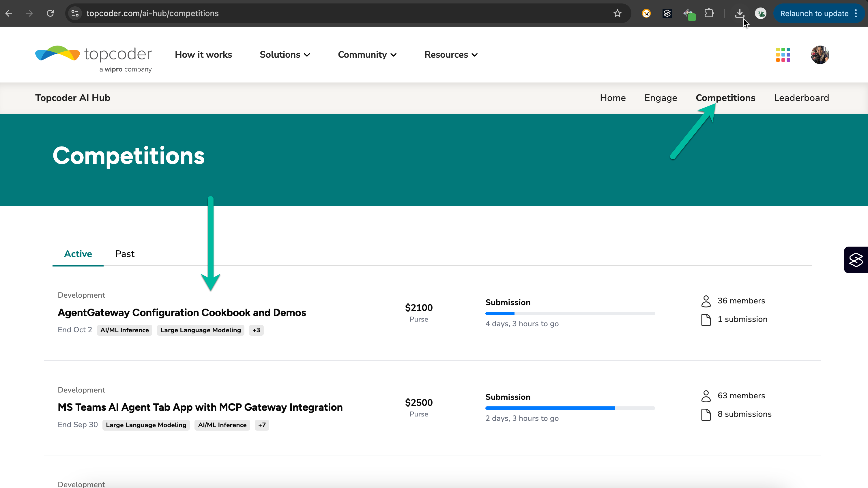Expand the Solutions dropdown menu

285,55
